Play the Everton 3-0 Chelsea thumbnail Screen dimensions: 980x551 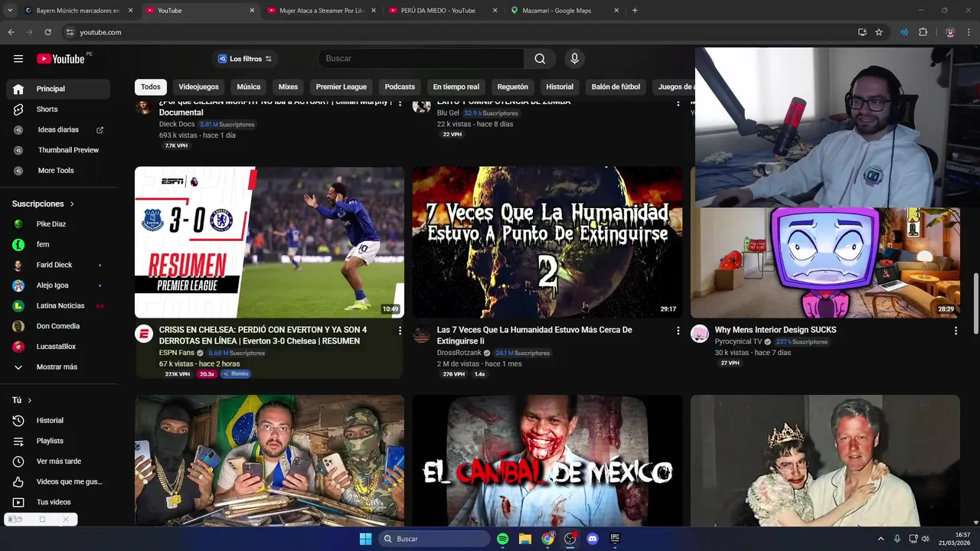point(269,242)
